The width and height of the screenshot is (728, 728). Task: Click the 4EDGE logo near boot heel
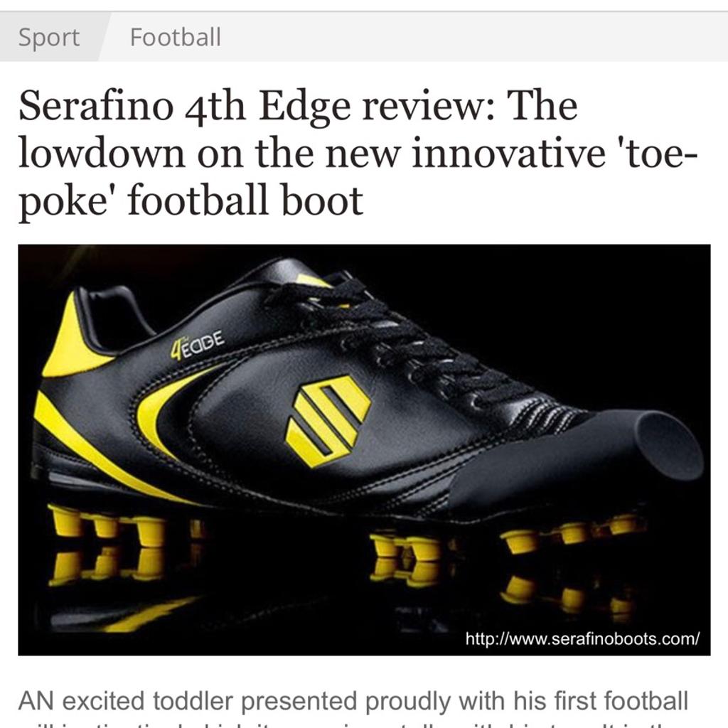(x=198, y=346)
